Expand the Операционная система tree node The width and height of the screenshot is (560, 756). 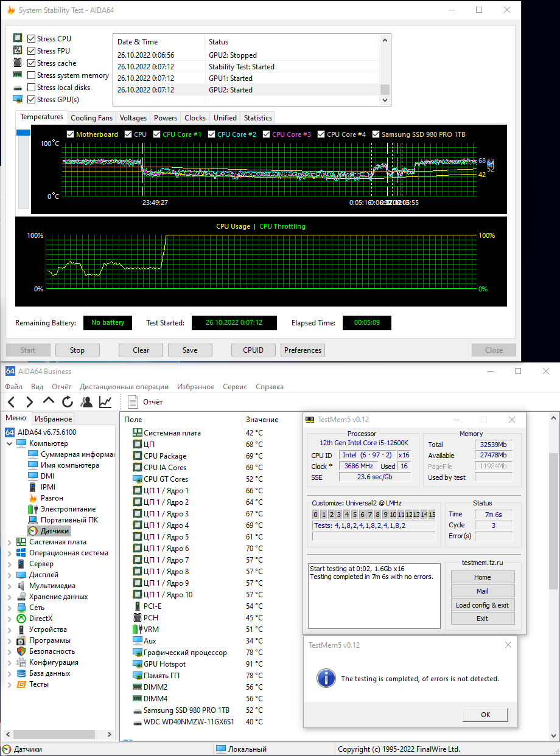point(10,553)
